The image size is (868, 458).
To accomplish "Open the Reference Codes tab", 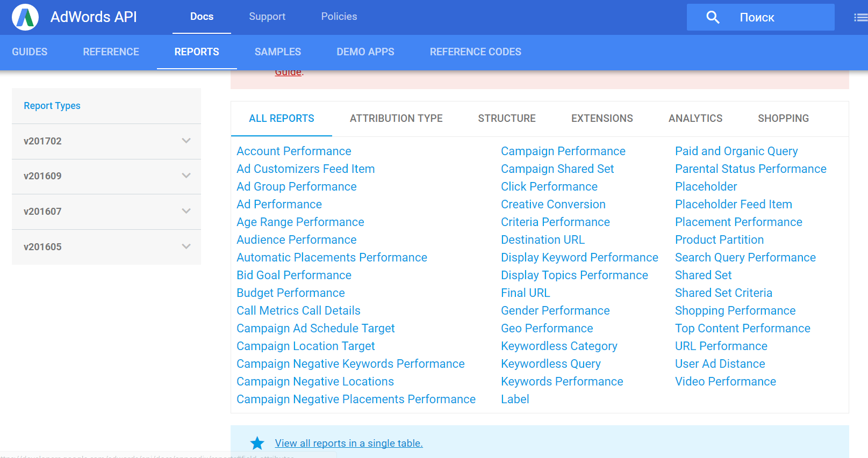I will tap(475, 52).
